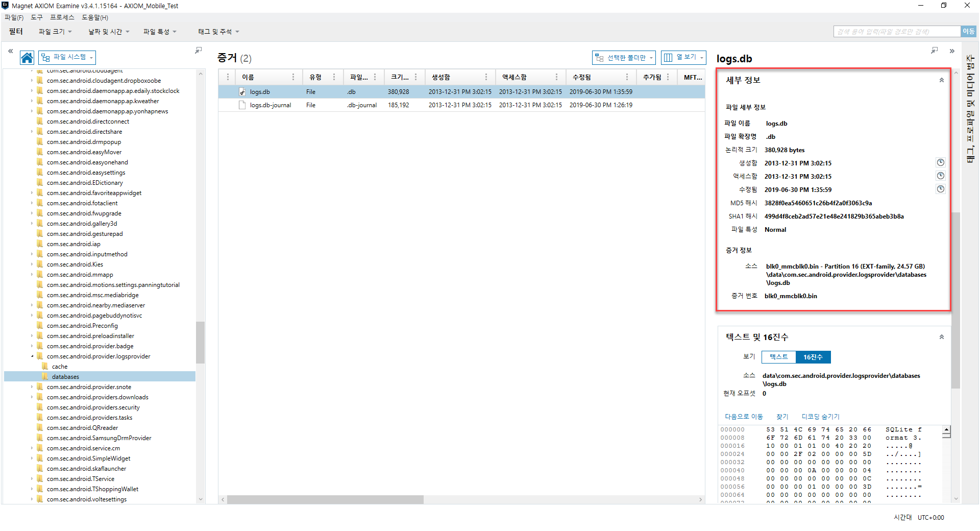Click the logs.db-journal file icon in the list
The image size is (980, 531).
click(242, 105)
